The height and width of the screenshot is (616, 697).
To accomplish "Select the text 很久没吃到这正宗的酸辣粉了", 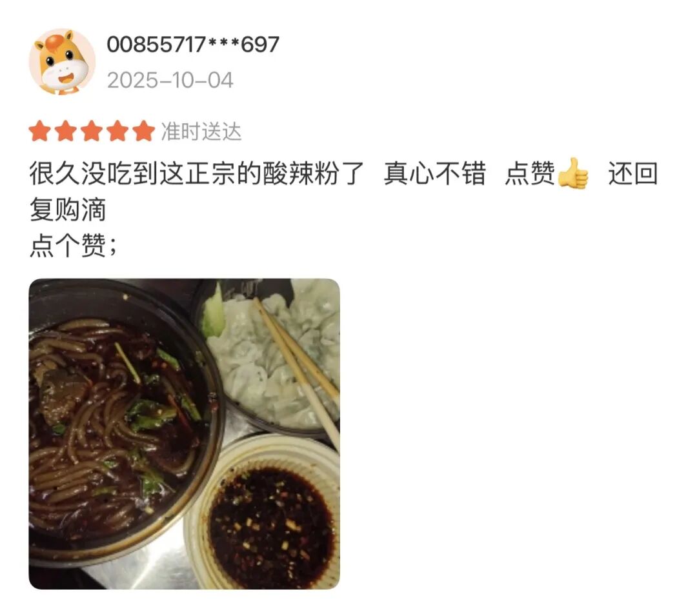I will [196, 174].
